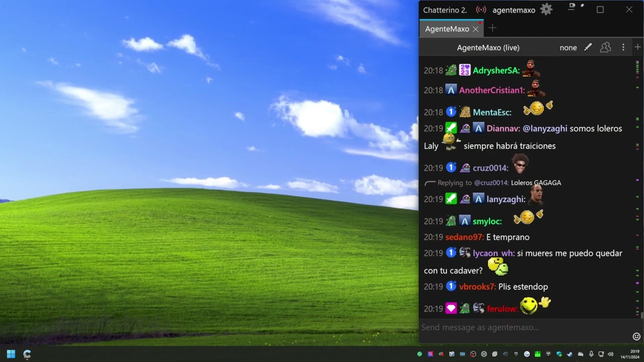Open the OBS Studio tray icon
644x362 pixels.
point(473,354)
